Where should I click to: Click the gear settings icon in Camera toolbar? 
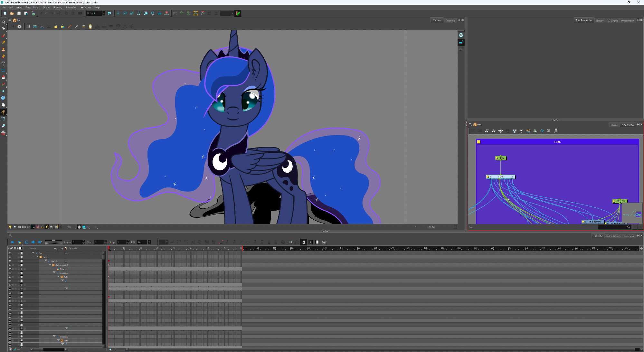(20, 26)
